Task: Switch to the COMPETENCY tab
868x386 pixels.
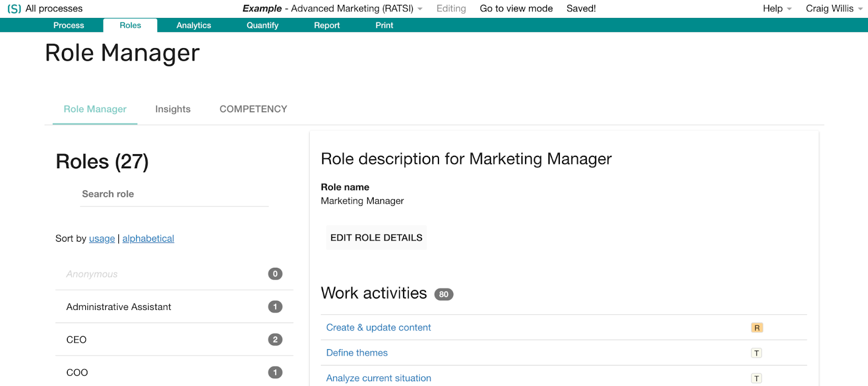Action: [x=253, y=109]
